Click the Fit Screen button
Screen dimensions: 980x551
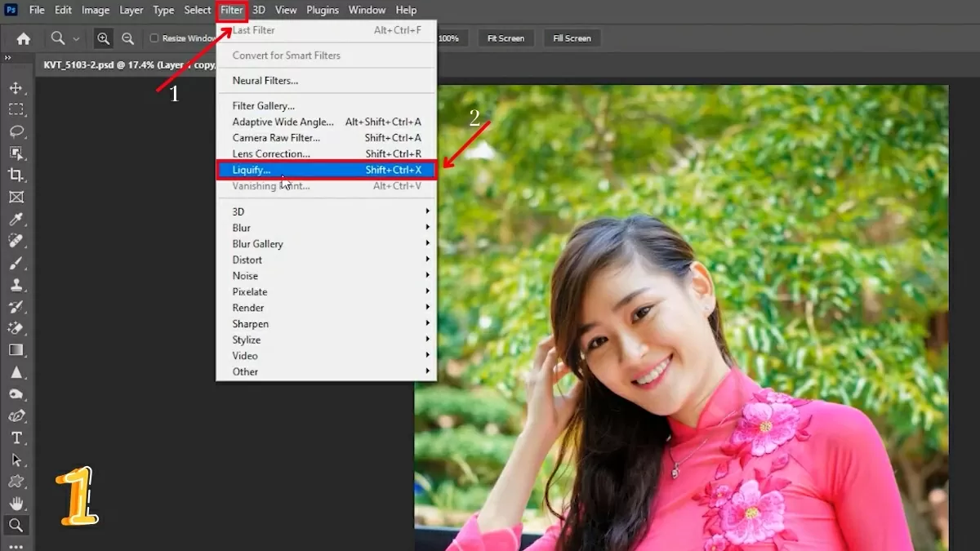click(x=506, y=38)
